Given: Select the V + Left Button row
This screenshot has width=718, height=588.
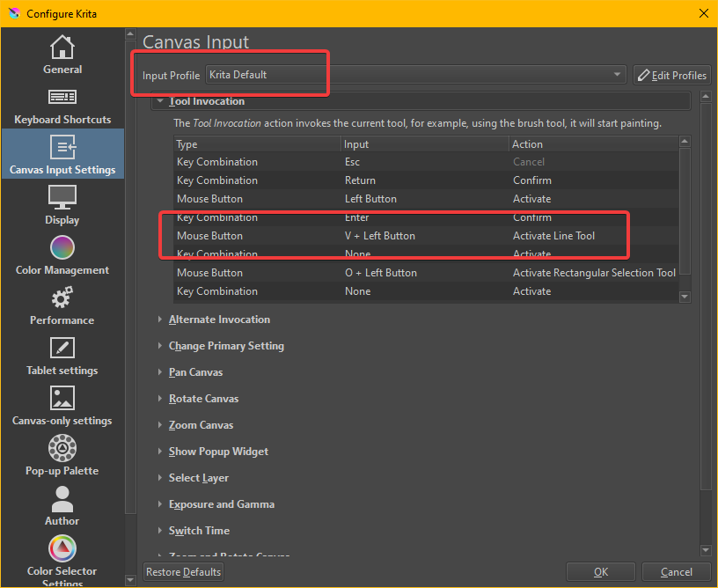Looking at the screenshot, I should pos(379,236).
